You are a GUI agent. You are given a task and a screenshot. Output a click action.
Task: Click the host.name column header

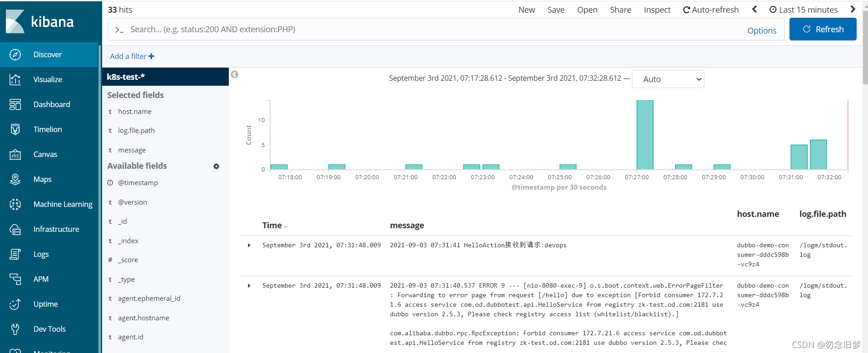coord(758,214)
